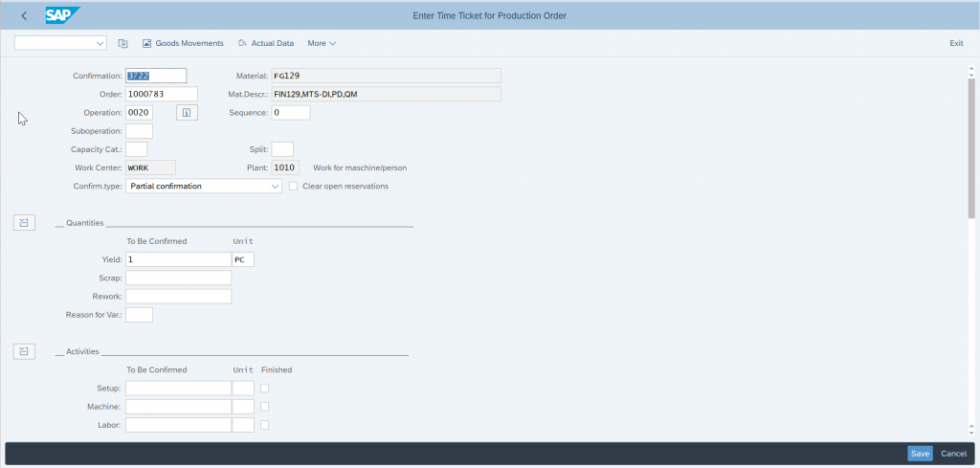Click the Activities section heading

(x=82, y=351)
